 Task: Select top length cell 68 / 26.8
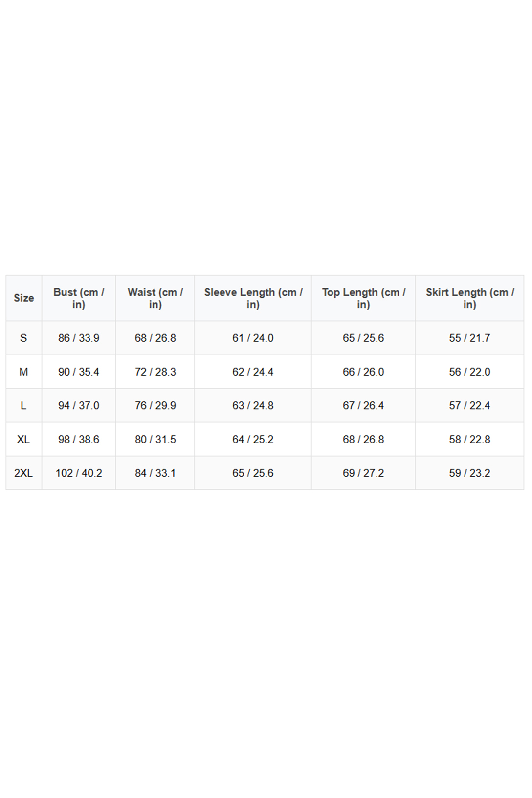coord(363,439)
